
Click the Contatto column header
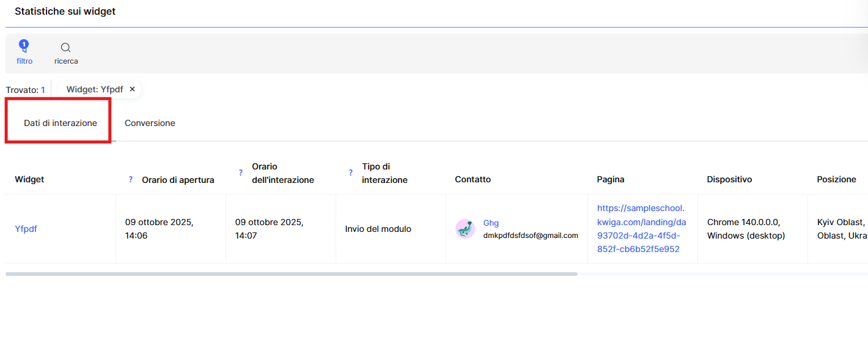coord(473,179)
